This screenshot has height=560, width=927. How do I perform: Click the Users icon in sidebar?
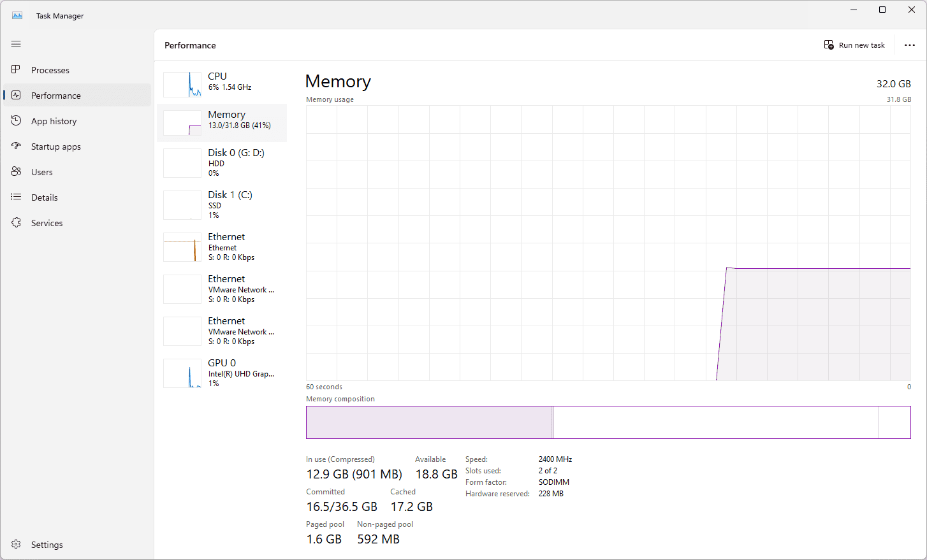pos(16,171)
